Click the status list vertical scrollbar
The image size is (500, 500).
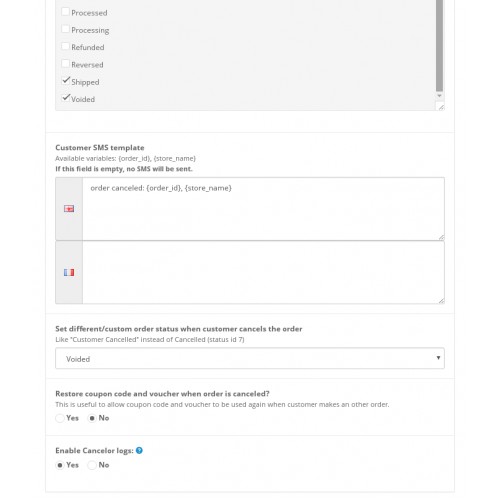point(439,46)
